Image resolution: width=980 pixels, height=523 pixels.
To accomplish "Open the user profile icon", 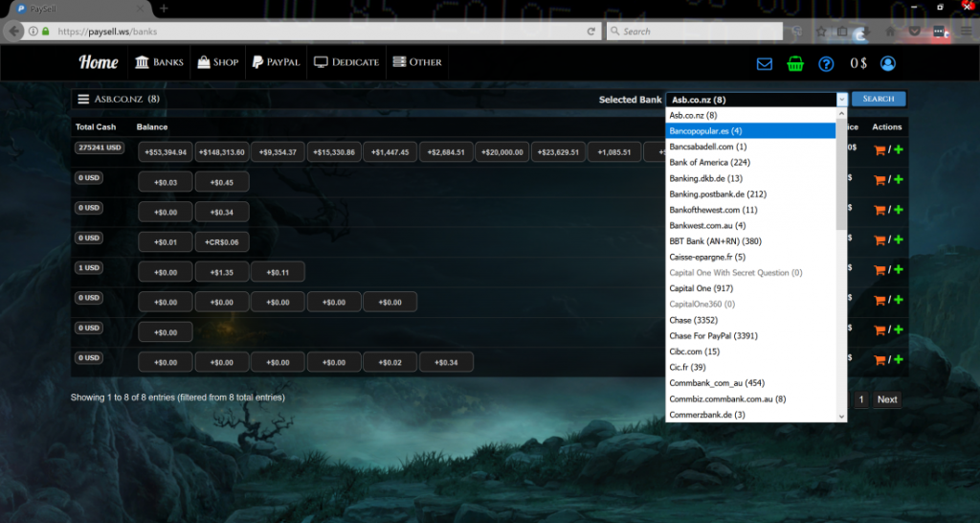I will [887, 63].
